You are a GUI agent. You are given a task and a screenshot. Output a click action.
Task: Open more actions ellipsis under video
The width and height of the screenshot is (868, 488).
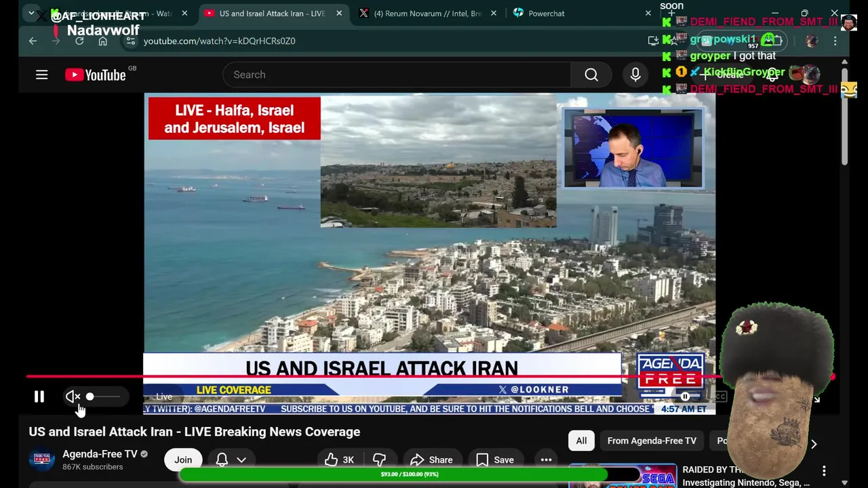[546, 460]
